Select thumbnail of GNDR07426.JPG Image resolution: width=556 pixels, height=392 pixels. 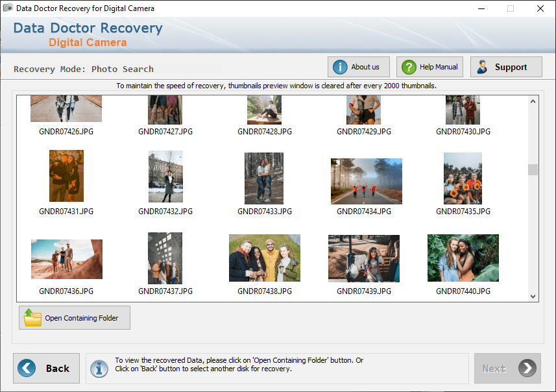click(x=66, y=108)
